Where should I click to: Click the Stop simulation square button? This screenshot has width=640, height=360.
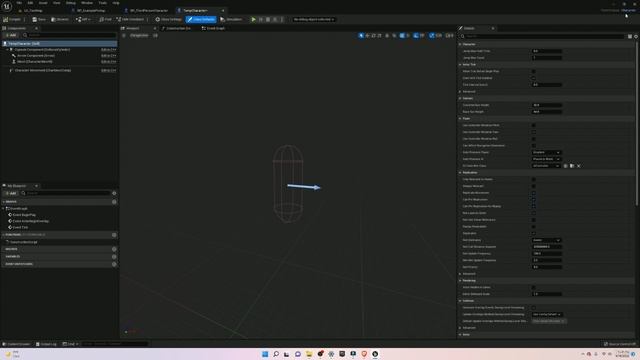(x=268, y=19)
